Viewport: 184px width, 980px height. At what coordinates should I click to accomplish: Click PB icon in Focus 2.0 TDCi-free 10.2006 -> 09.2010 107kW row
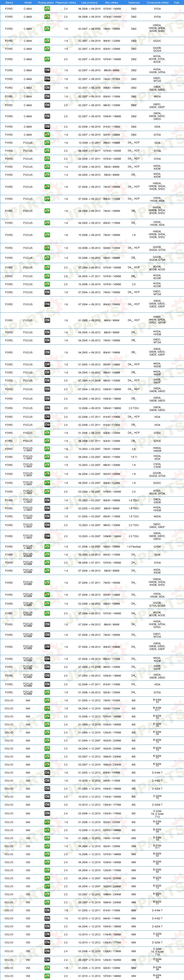[x=47, y=284]
